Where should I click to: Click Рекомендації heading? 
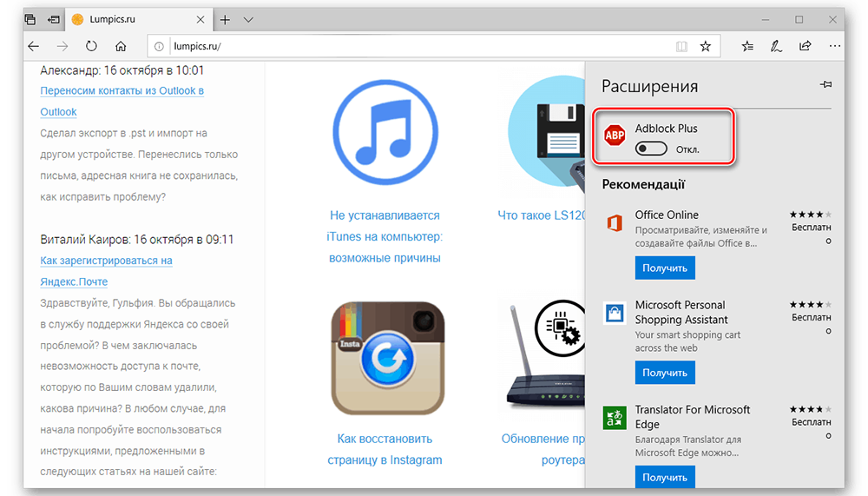click(x=643, y=184)
